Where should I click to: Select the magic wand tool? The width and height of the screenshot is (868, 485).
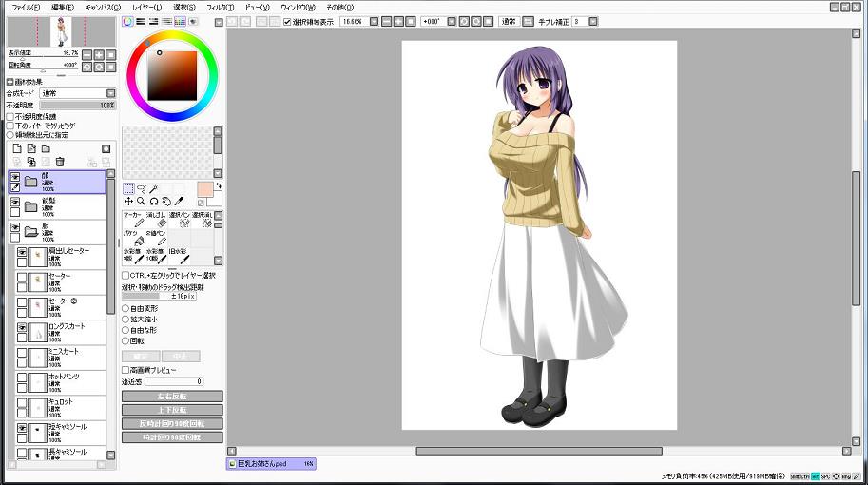pyautogui.click(x=153, y=188)
